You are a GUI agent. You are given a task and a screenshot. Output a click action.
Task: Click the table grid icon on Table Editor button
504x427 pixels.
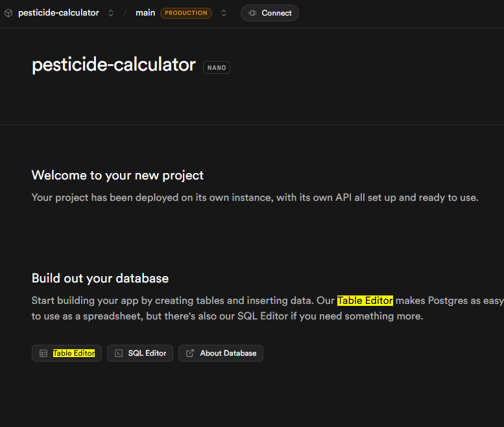point(43,353)
